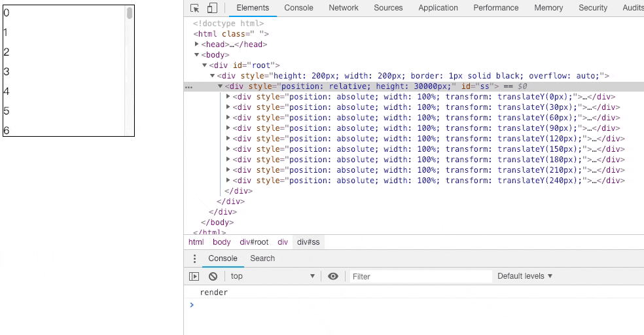Screen dimensions: 644x335
Task: Open drawer three-dot options menu
Action: 194,258
